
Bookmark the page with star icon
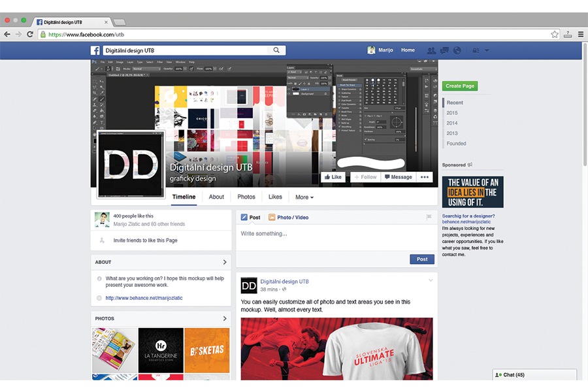pyautogui.click(x=555, y=34)
